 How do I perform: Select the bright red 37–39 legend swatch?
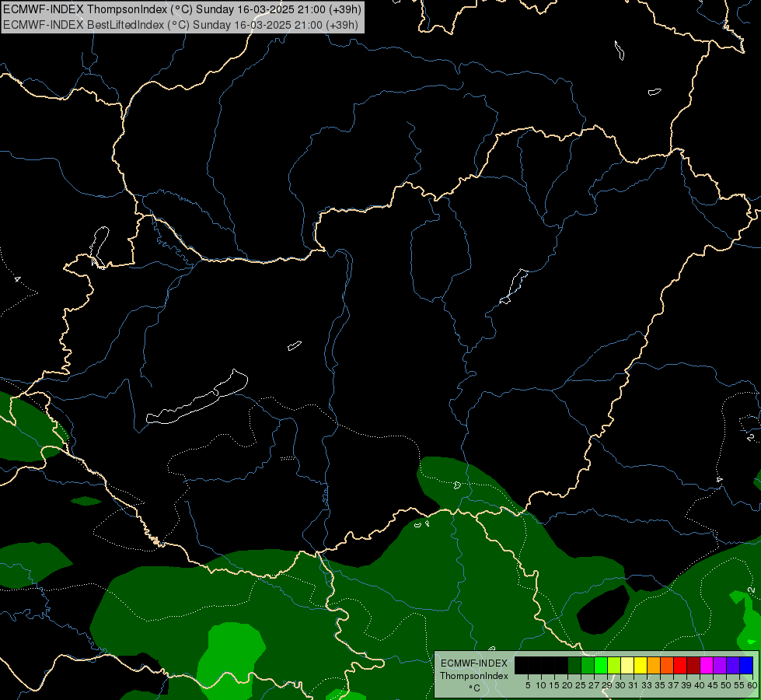click(680, 665)
